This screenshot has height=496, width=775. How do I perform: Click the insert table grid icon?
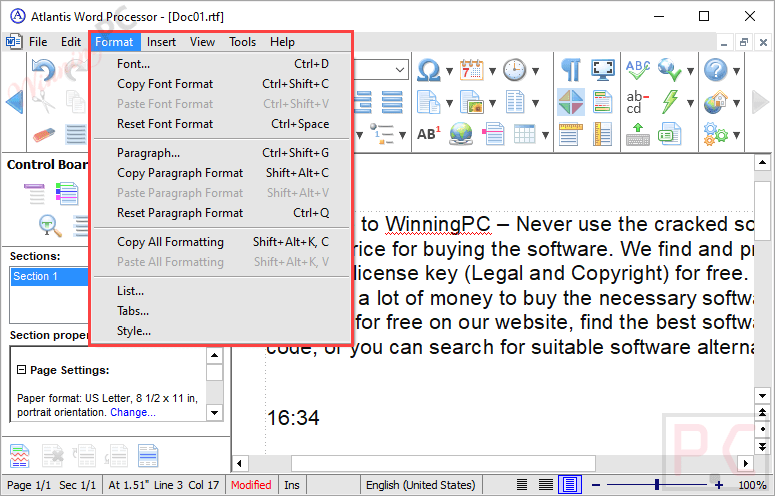[524, 134]
